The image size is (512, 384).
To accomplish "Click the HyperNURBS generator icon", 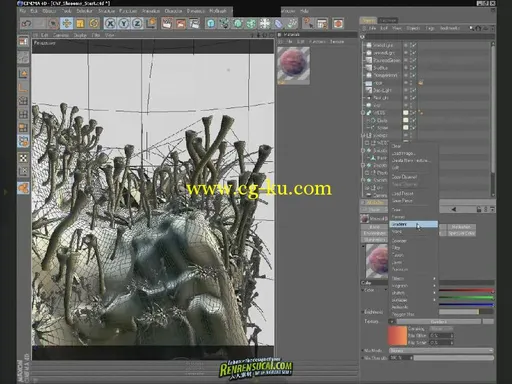I will coord(238,24).
